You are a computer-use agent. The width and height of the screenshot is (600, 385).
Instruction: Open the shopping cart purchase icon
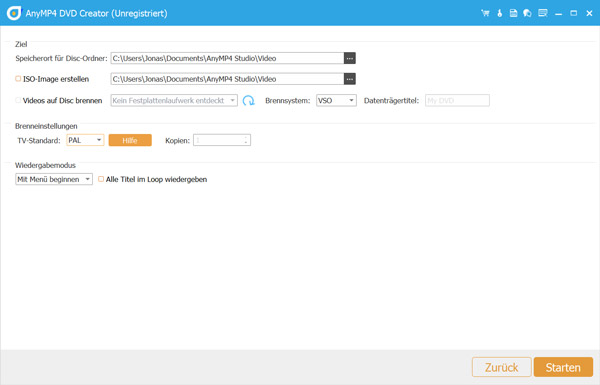click(x=485, y=13)
